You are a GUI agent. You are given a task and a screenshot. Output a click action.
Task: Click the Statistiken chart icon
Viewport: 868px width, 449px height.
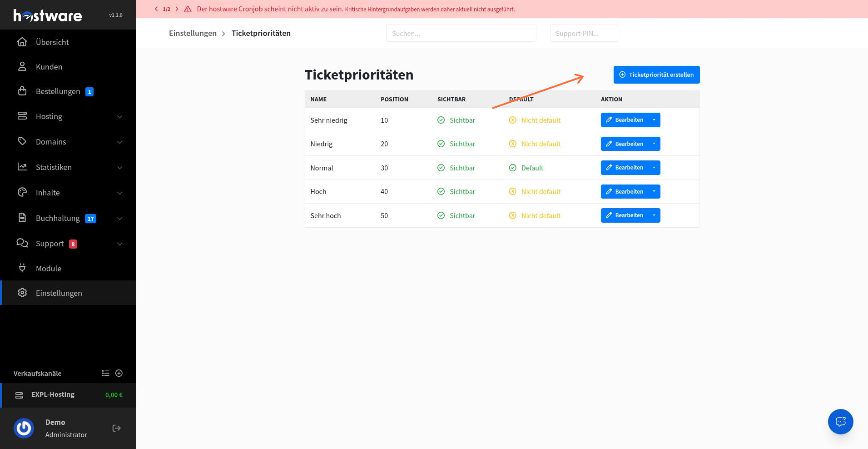(22, 167)
